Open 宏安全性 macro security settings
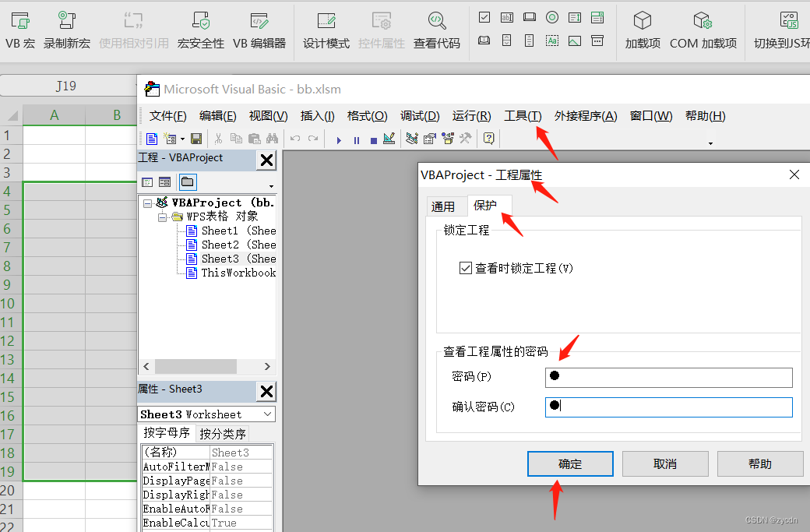The image size is (810, 532). coord(200,31)
